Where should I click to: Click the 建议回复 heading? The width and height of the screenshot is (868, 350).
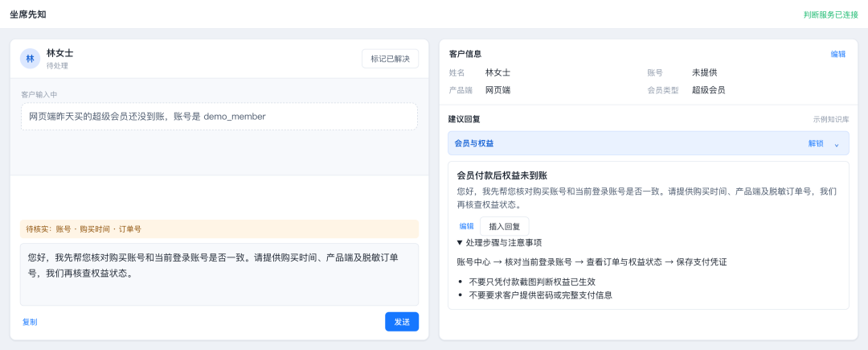point(465,119)
